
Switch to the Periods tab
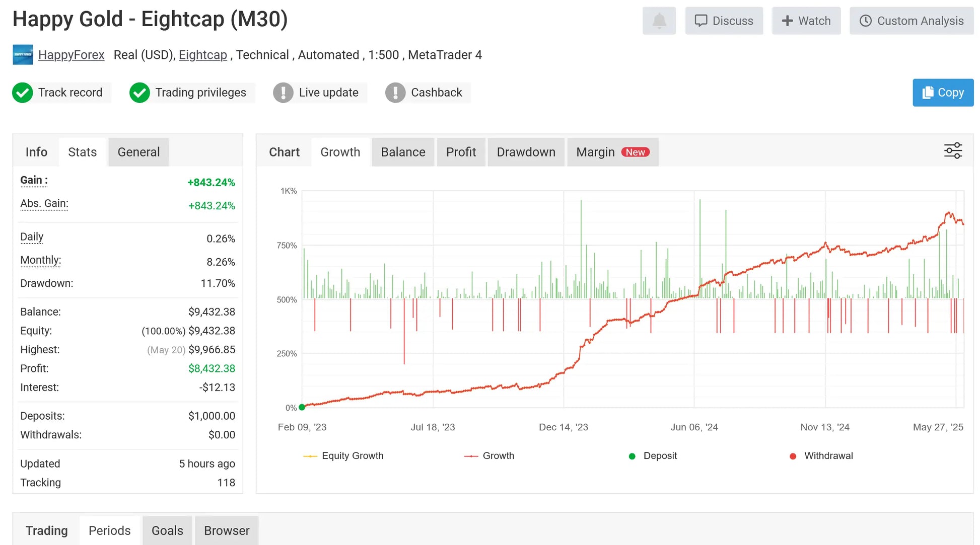(x=109, y=530)
